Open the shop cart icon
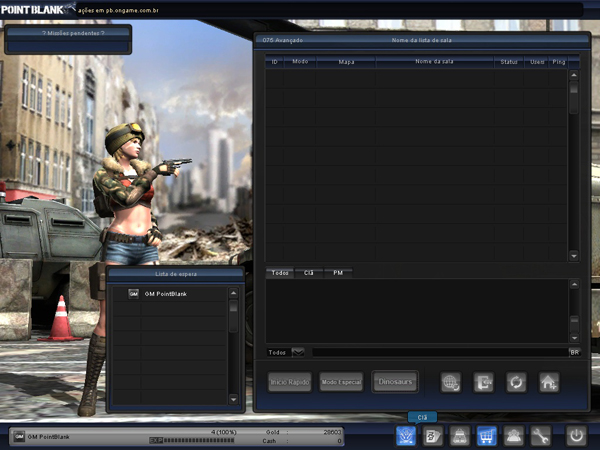The image size is (600, 450). tap(487, 435)
